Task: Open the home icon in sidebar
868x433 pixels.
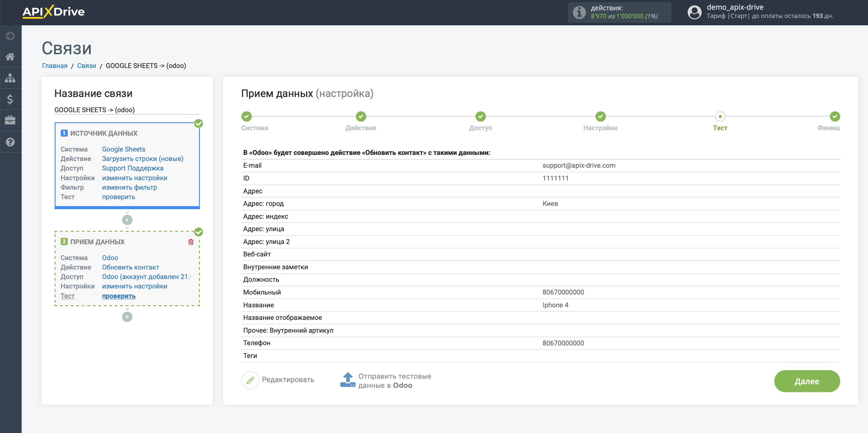Action: [x=10, y=57]
